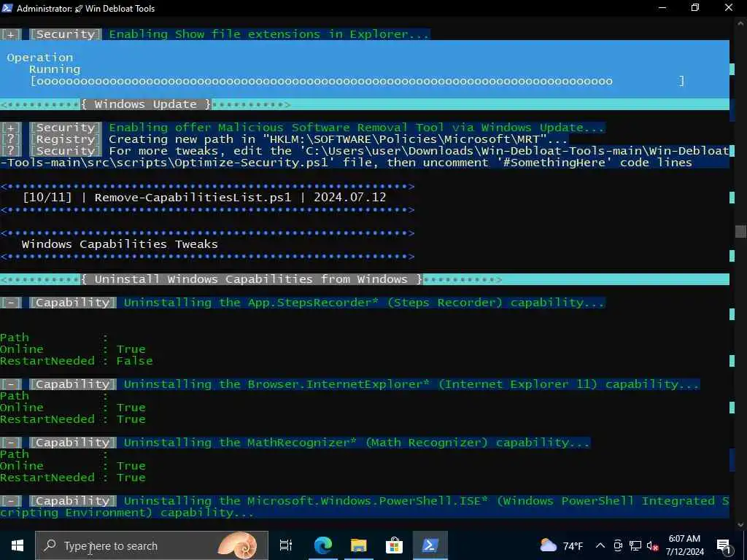Open Microsoft Store from the taskbar
Viewport: 747px width, 560px height.
pyautogui.click(x=394, y=545)
